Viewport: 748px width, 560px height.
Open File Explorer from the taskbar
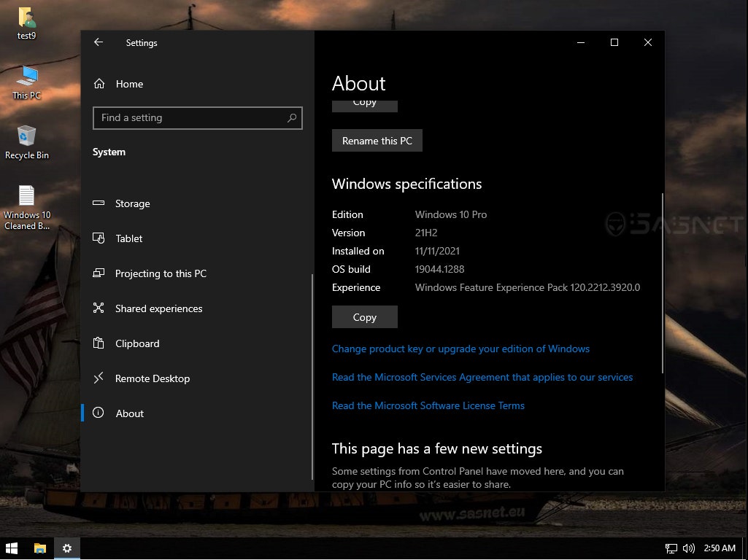40,548
